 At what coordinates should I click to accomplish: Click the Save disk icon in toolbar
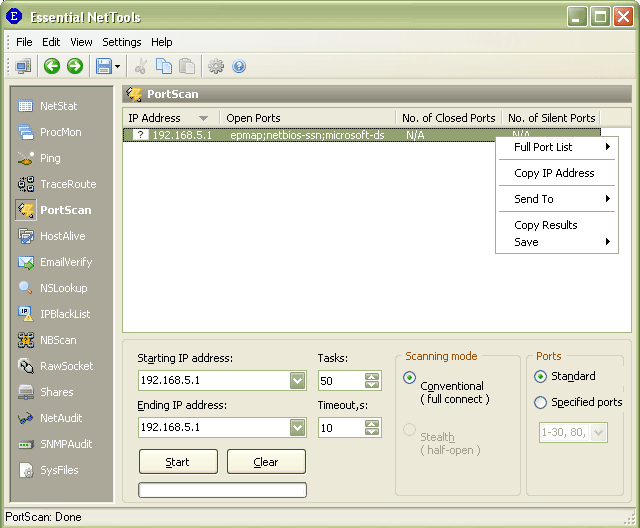104,66
